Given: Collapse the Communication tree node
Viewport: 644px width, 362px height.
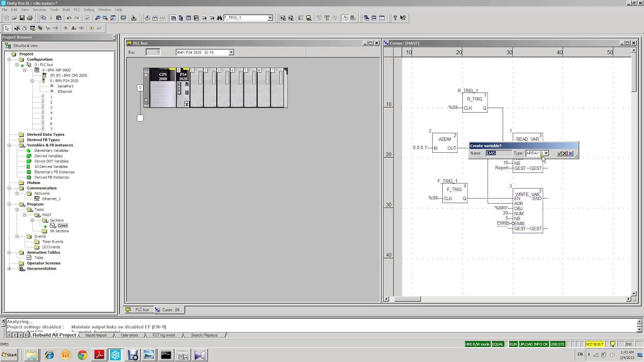Looking at the screenshot, I should tap(9, 188).
